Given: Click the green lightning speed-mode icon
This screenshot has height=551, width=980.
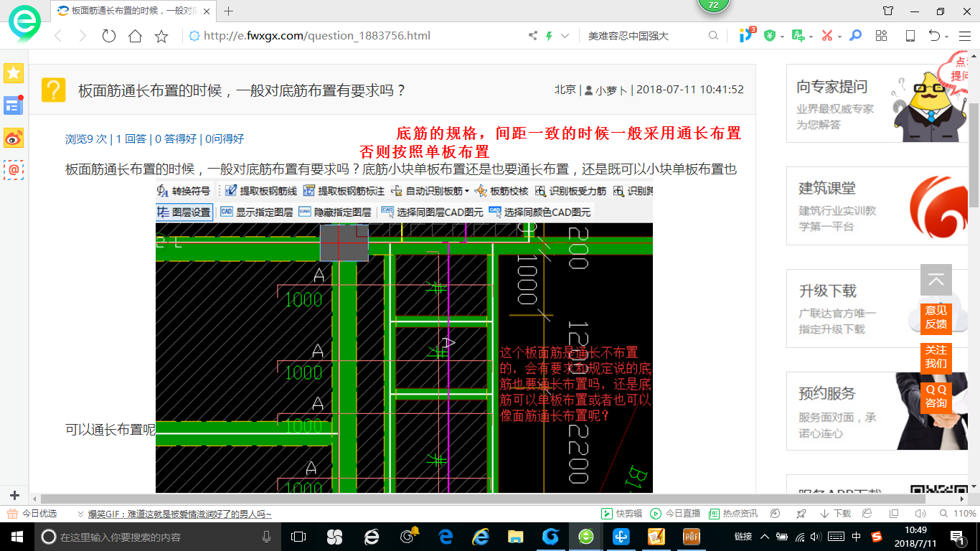Looking at the screenshot, I should coord(550,36).
